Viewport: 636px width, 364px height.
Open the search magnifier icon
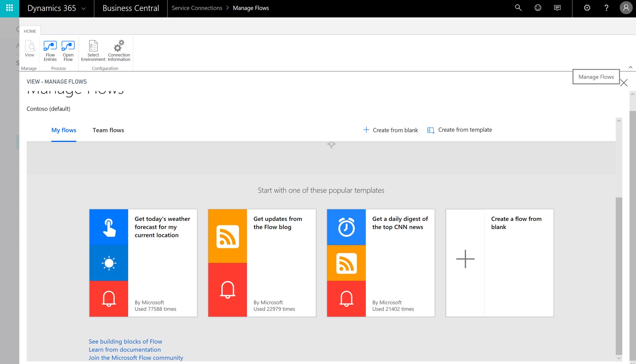tap(518, 8)
